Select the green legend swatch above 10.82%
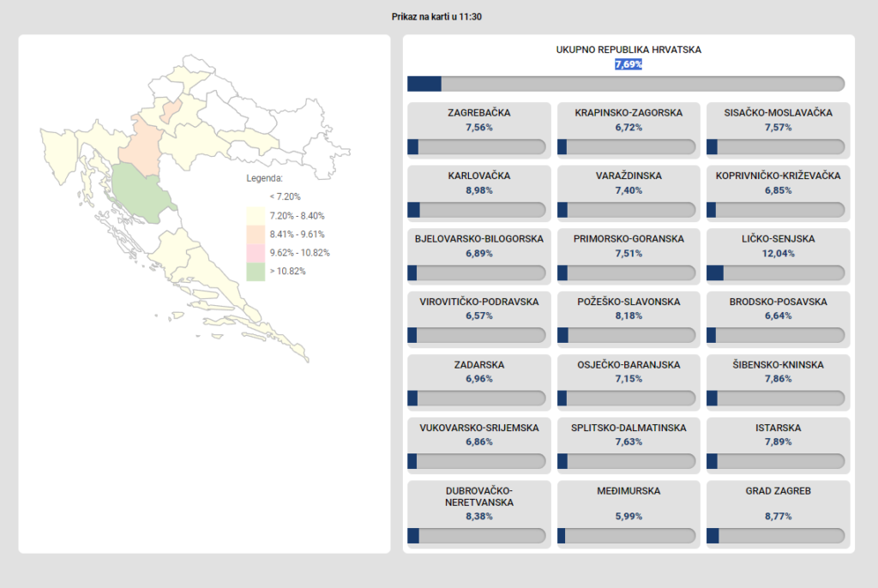Image resolution: width=878 pixels, height=588 pixels. tap(256, 272)
